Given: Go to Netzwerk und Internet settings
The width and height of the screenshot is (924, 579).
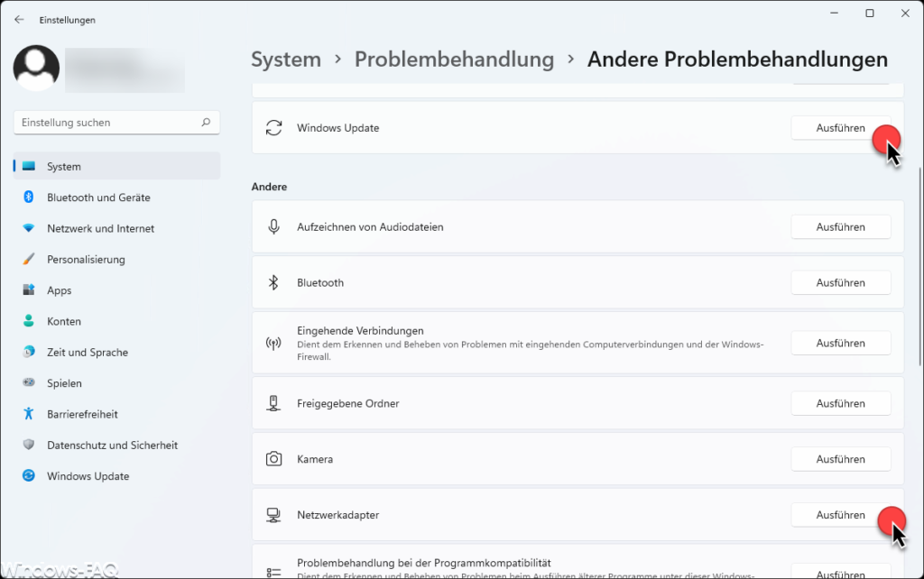Looking at the screenshot, I should click(x=116, y=228).
